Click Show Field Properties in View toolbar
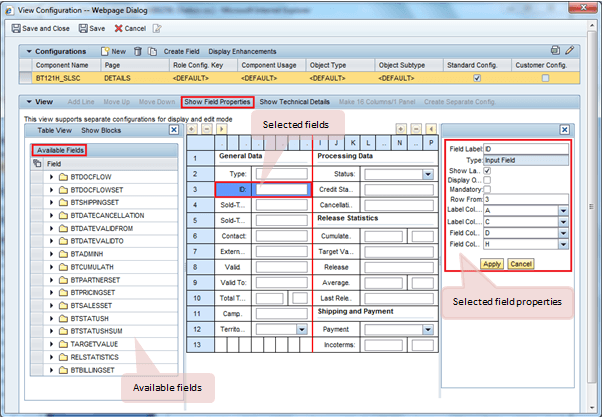The width and height of the screenshot is (602, 417). (x=216, y=102)
